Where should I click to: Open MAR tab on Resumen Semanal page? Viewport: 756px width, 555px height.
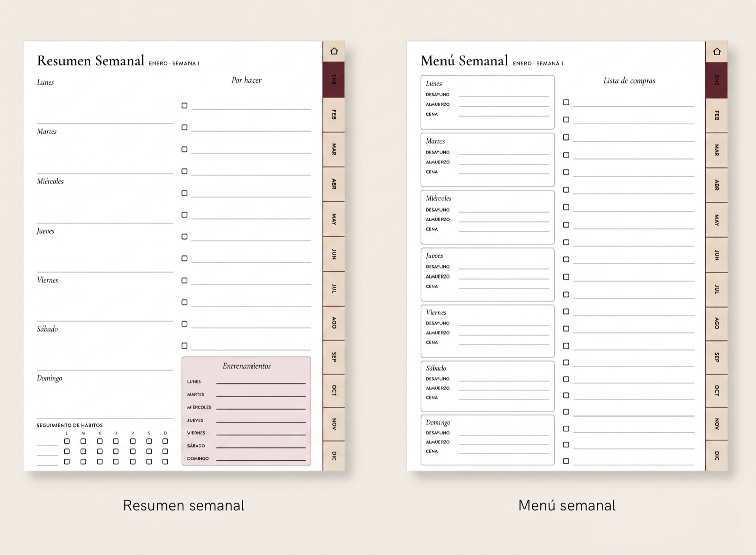(x=334, y=150)
